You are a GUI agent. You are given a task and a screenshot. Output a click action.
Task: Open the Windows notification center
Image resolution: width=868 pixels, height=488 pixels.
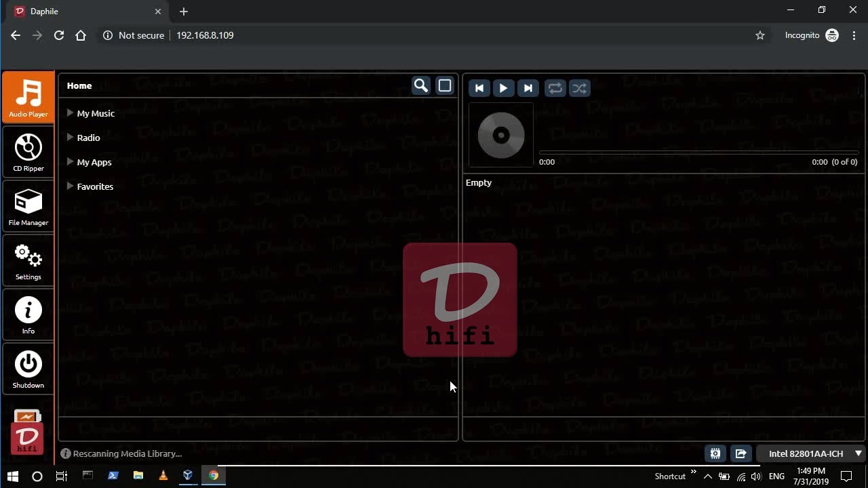(846, 476)
